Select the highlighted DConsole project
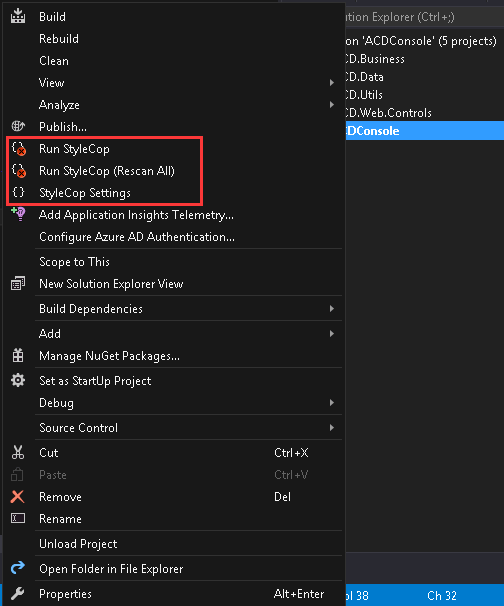504x606 pixels. click(x=424, y=131)
